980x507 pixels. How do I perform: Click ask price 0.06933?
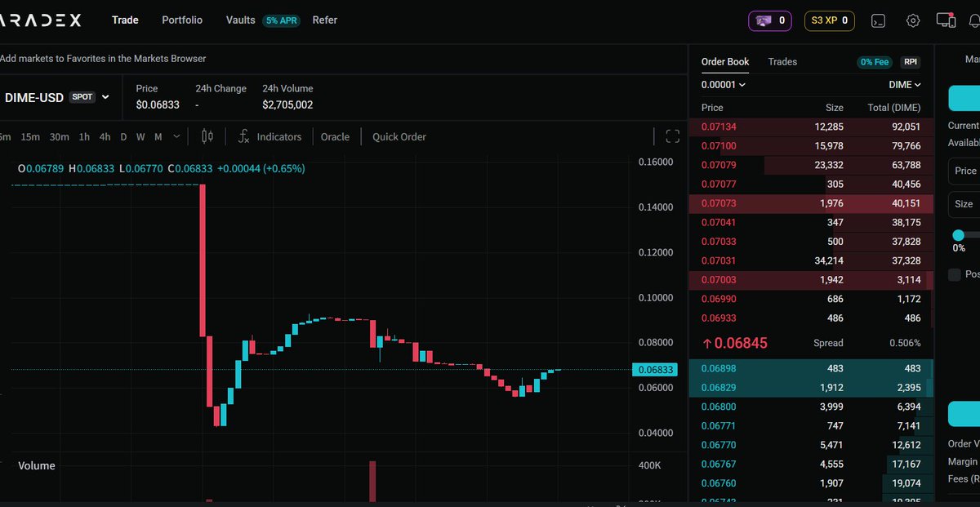click(x=718, y=318)
